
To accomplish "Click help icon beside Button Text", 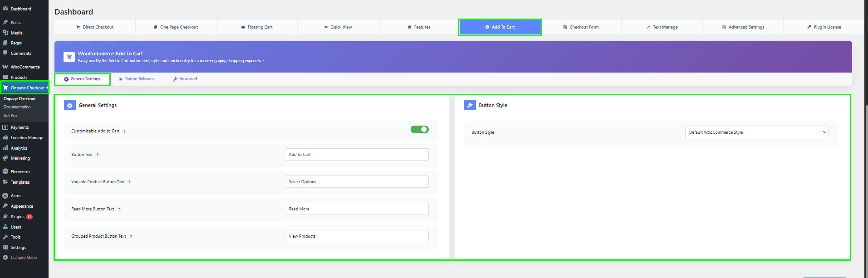I will [98, 155].
